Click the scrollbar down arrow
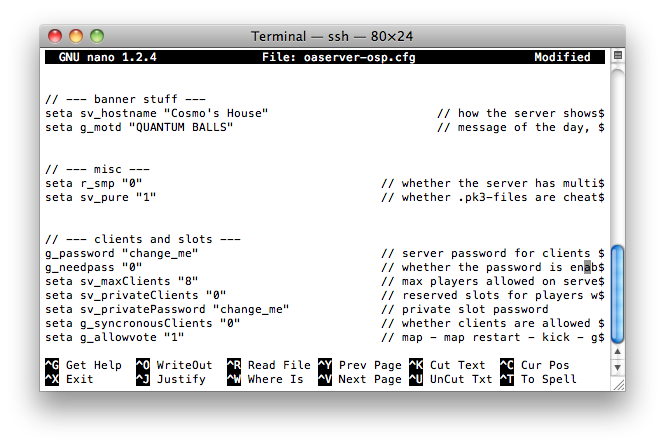The image size is (665, 446). pyautogui.click(x=618, y=368)
